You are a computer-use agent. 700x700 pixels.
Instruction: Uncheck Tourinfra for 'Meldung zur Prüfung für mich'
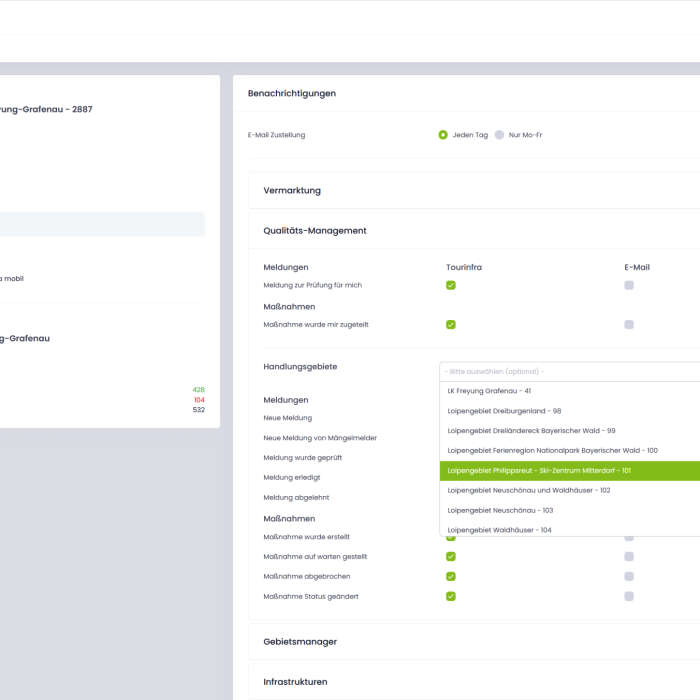coord(451,285)
